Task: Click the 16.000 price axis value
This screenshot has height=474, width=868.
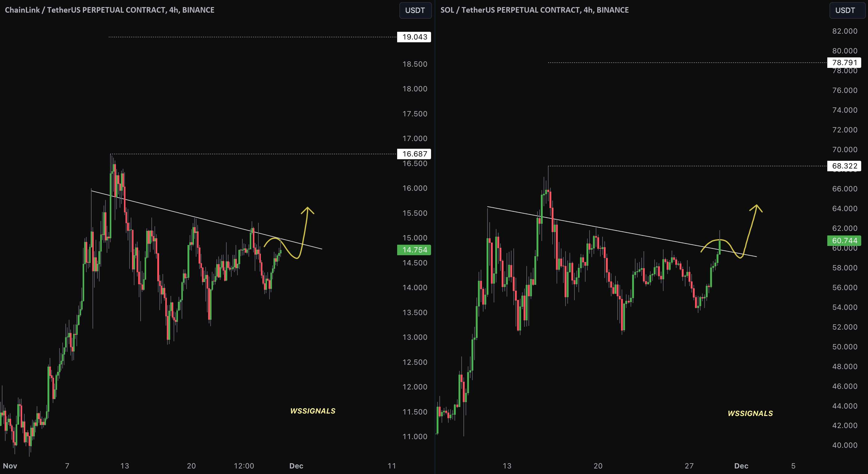Action: pyautogui.click(x=415, y=188)
